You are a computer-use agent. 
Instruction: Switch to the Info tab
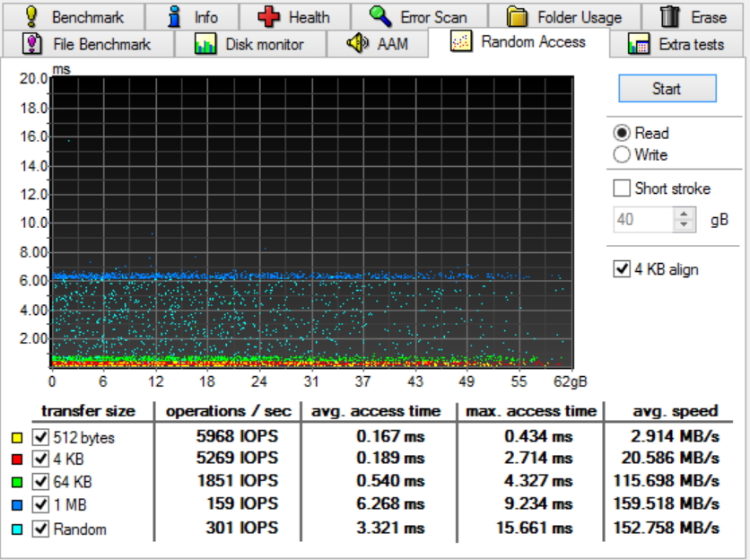click(192, 17)
